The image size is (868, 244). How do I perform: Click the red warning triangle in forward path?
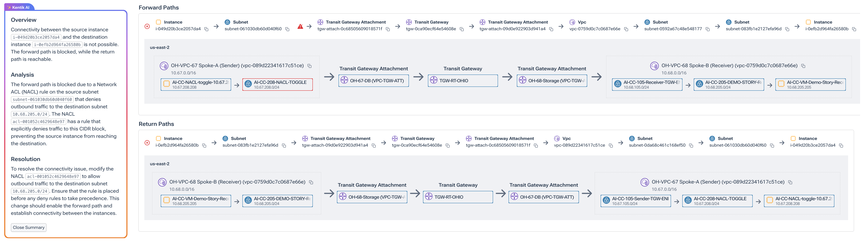click(x=300, y=26)
